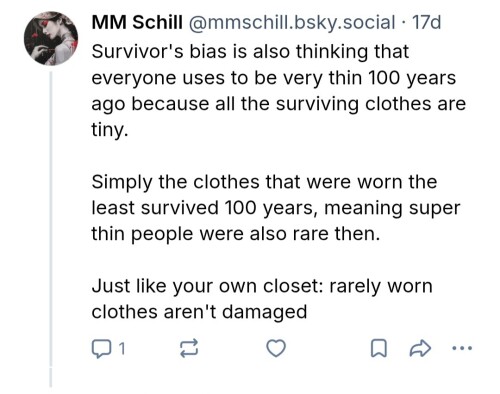Click "everyone uses to be very thin" line

274,78
